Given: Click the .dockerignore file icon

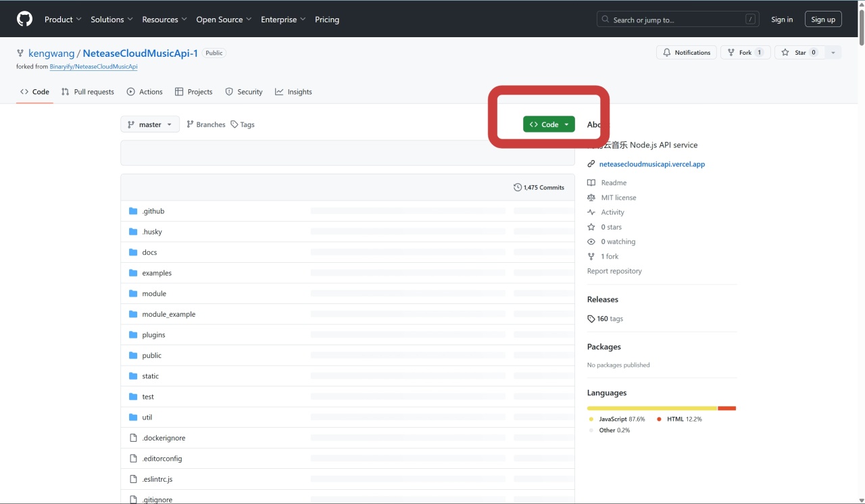Looking at the screenshot, I should pyautogui.click(x=133, y=438).
